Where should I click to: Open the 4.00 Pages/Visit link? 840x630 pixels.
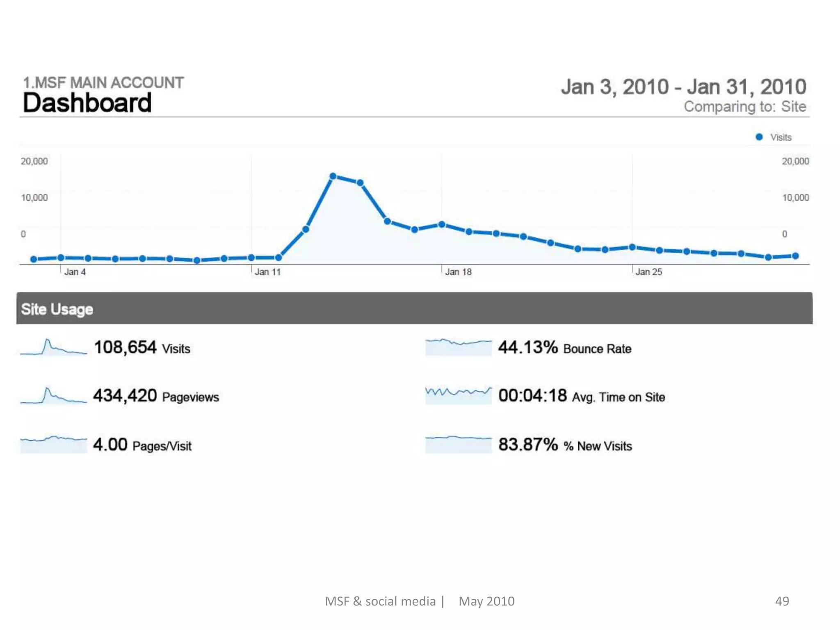[142, 445]
